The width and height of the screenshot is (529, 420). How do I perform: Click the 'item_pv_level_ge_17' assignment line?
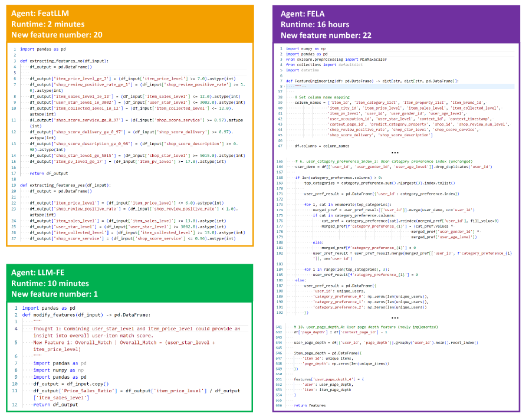coord(128,162)
